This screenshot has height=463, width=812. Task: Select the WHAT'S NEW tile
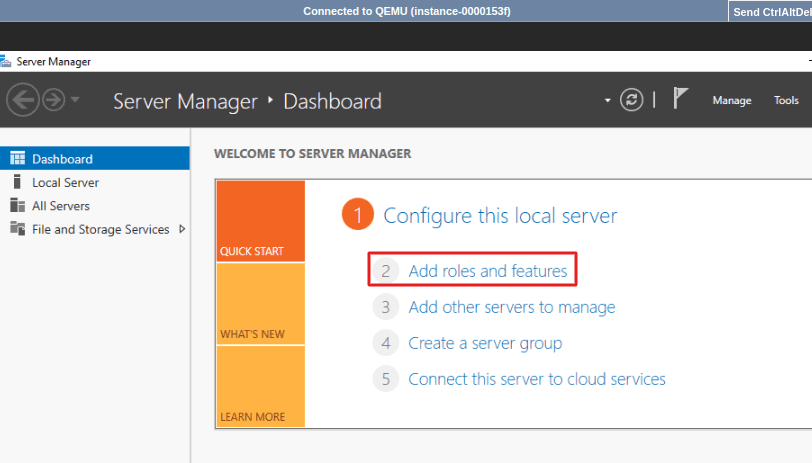[260, 304]
